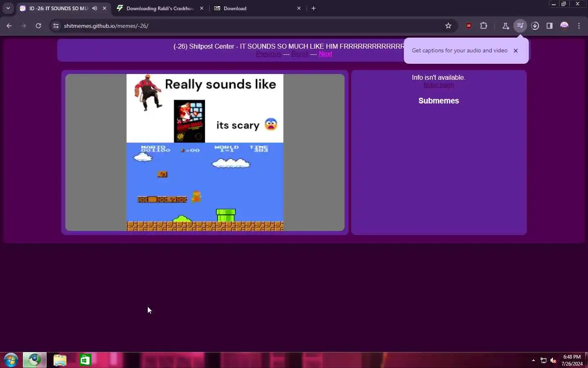Show browser downloads
Viewport: 588px width, 368px height.
point(535,26)
